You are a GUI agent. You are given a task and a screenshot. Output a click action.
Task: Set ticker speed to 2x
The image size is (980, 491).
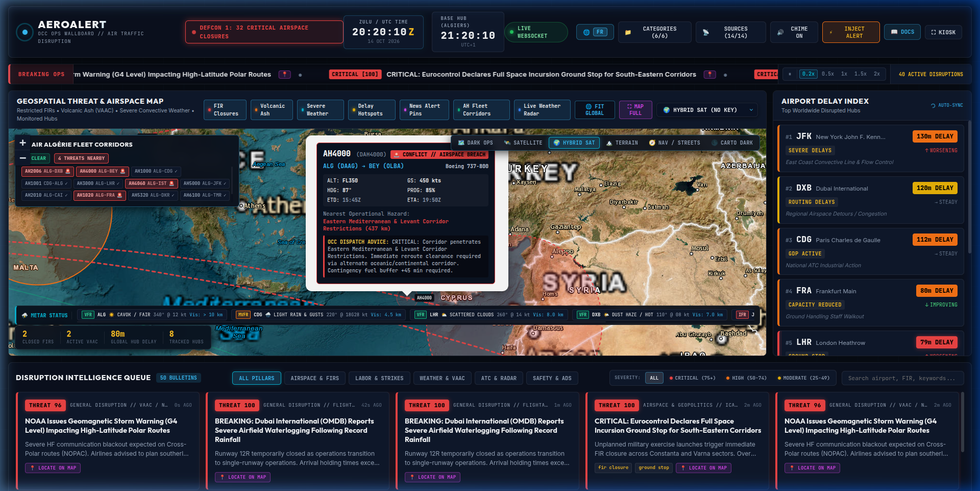[x=877, y=74]
